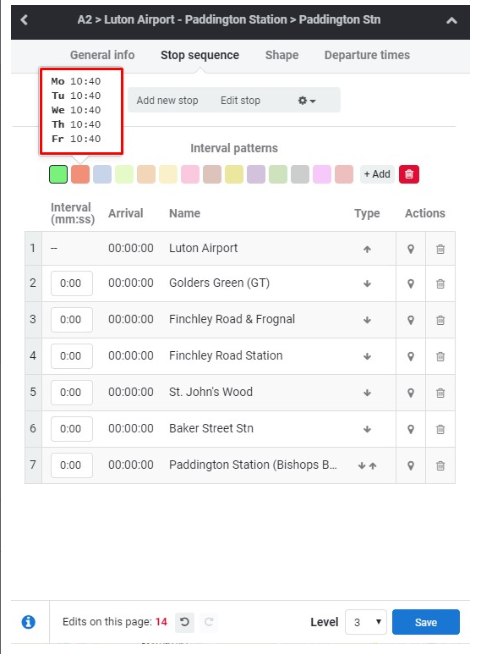Undo the last edit
477x654 pixels.
(x=184, y=622)
